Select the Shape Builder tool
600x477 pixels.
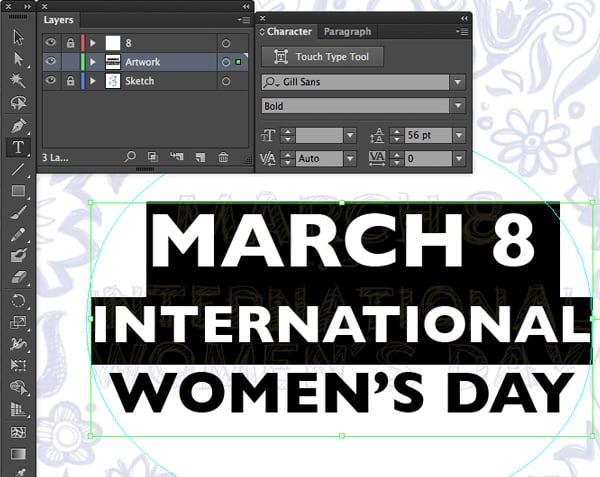[18, 387]
